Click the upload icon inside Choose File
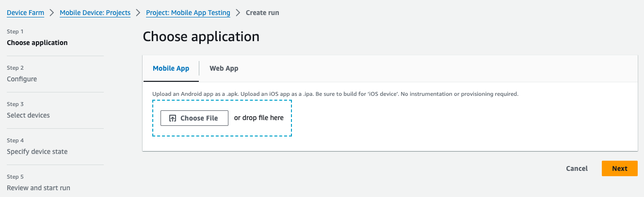 (x=173, y=118)
